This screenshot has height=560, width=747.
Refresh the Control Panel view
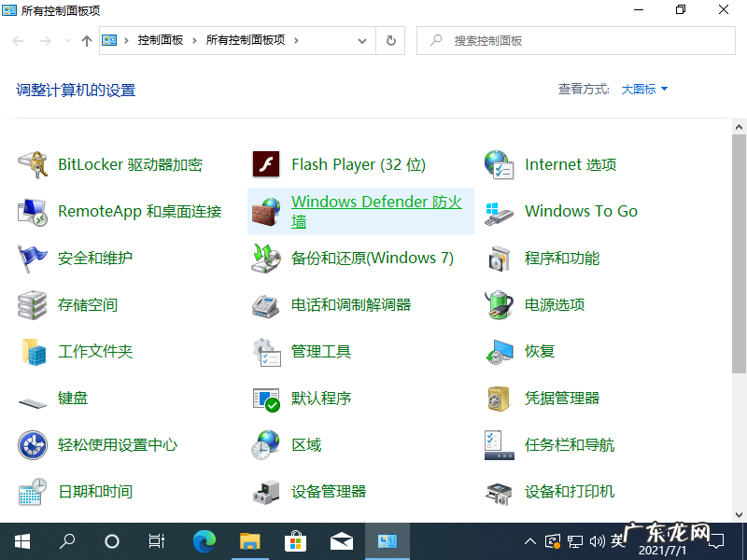tap(391, 40)
